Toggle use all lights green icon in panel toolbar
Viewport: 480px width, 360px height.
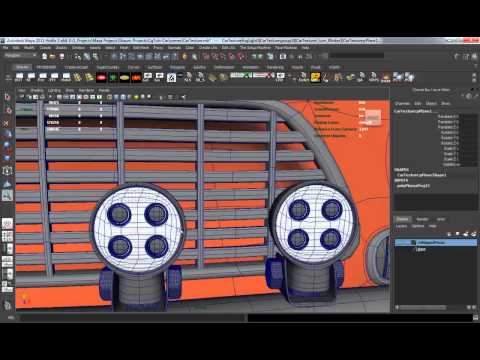click(136, 97)
